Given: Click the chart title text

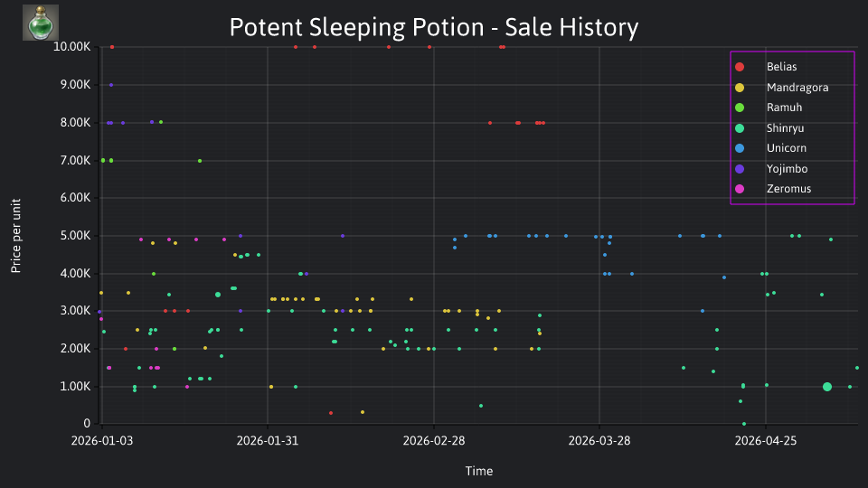Looking at the screenshot, I should (434, 27).
